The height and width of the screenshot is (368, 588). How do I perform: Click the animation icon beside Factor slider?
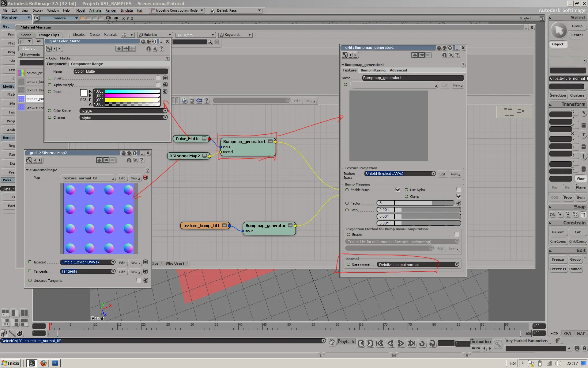[x=459, y=203]
